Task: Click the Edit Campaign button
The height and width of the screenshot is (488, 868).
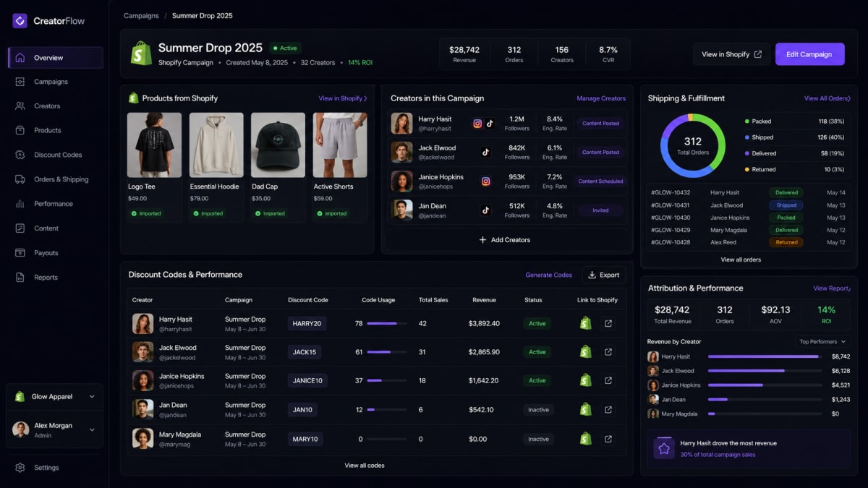Action: pos(809,54)
